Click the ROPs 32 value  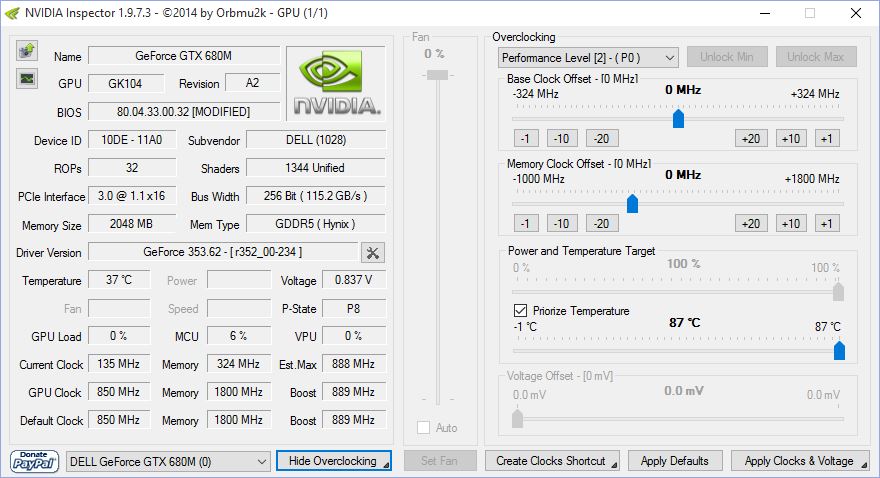click(x=132, y=168)
